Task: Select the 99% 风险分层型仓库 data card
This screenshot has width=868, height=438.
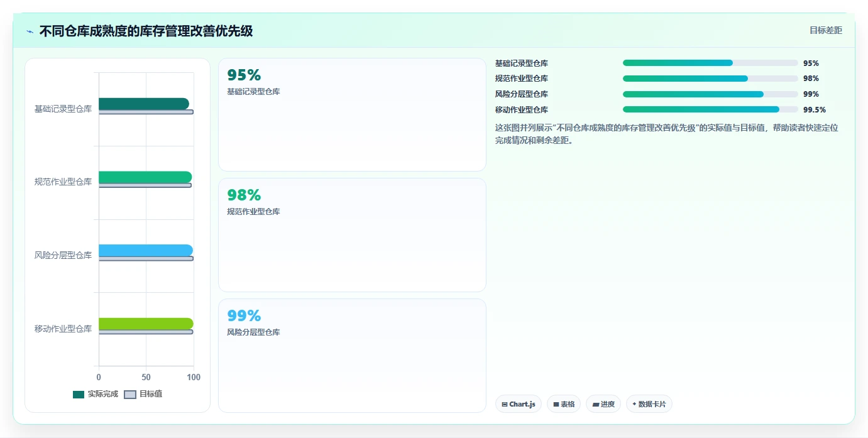Action: (352, 356)
